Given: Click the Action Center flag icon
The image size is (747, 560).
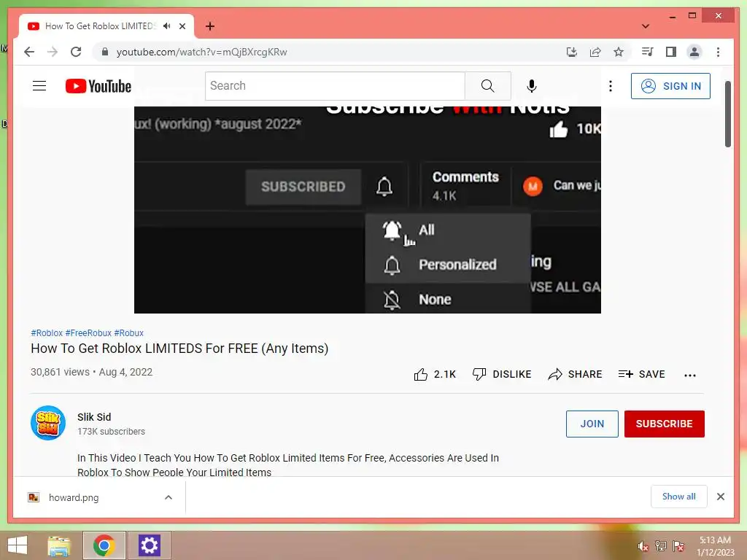Looking at the screenshot, I should [678, 546].
